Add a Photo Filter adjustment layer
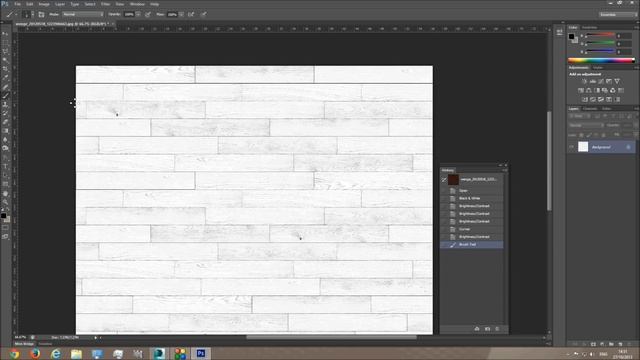The width and height of the screenshot is (640, 360). coord(605,90)
